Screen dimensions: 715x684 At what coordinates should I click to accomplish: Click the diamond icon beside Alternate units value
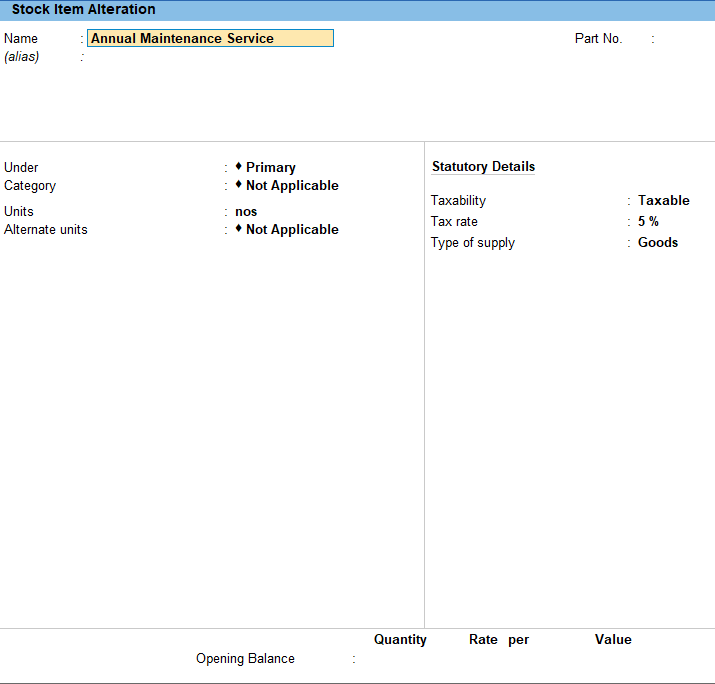coord(238,228)
